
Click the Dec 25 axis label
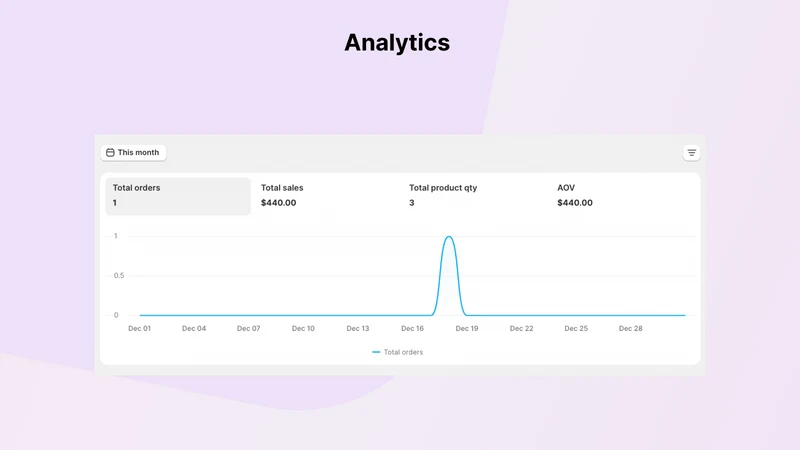click(576, 329)
